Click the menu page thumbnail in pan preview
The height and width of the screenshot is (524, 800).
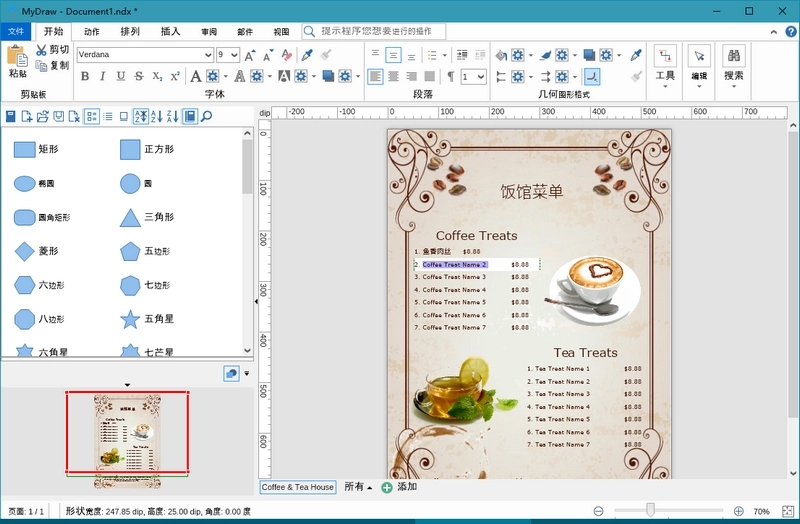[127, 433]
